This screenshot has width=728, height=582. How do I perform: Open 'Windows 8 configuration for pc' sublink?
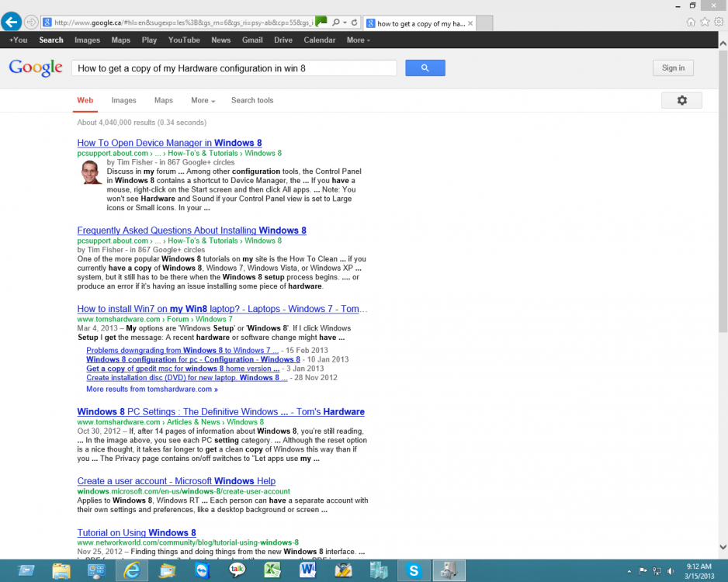(193, 359)
